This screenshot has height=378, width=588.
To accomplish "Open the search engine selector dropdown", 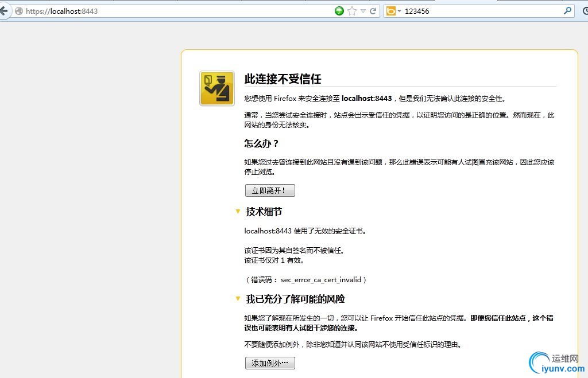I will 393,11.
